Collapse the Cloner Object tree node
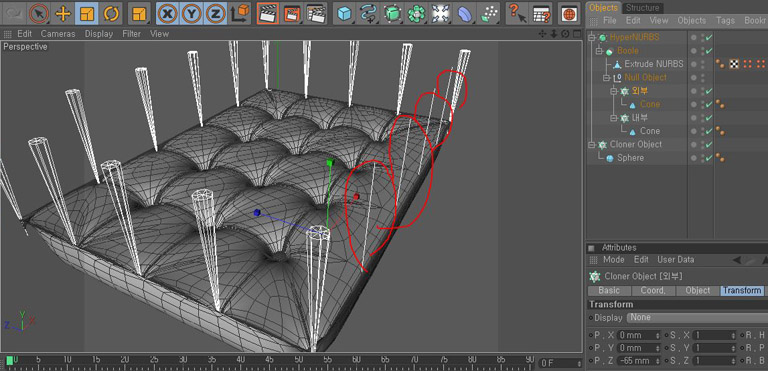Viewport: 768px width, 371px height. click(x=591, y=145)
